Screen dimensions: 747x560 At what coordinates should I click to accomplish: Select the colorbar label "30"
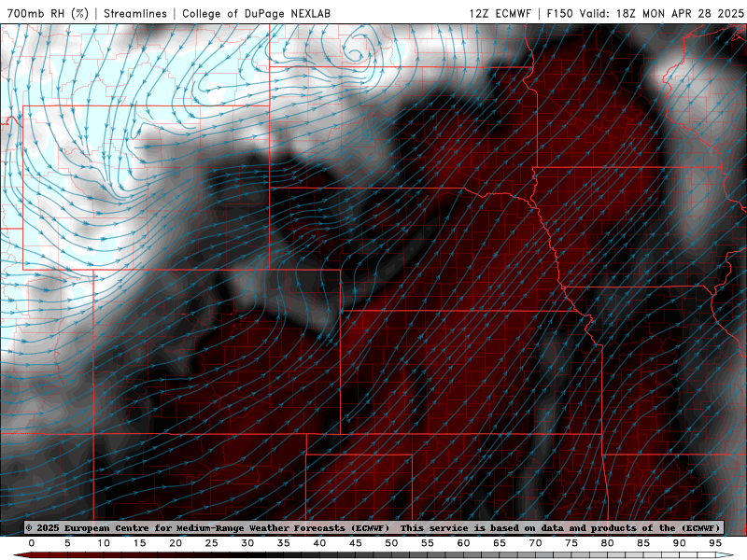coord(247,543)
